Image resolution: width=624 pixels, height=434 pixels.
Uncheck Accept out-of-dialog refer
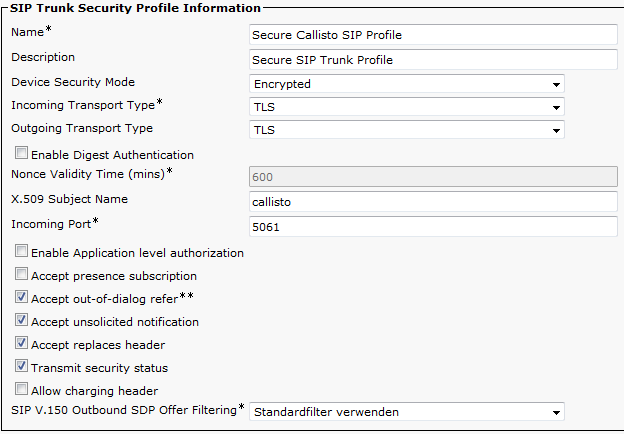[21, 297]
